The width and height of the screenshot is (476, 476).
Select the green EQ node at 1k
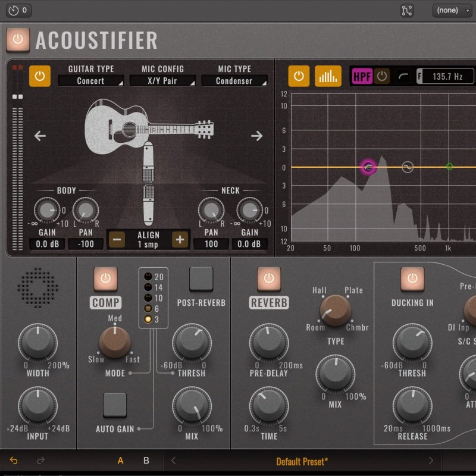coord(449,167)
